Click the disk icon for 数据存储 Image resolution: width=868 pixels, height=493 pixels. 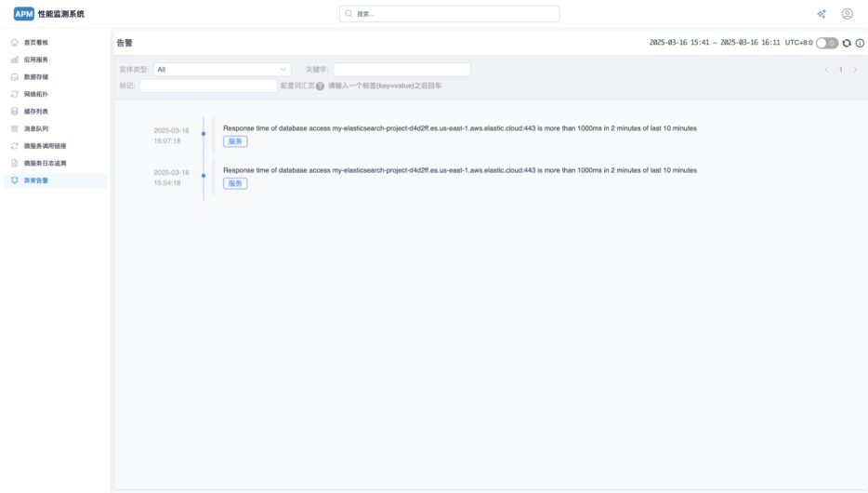pos(15,77)
